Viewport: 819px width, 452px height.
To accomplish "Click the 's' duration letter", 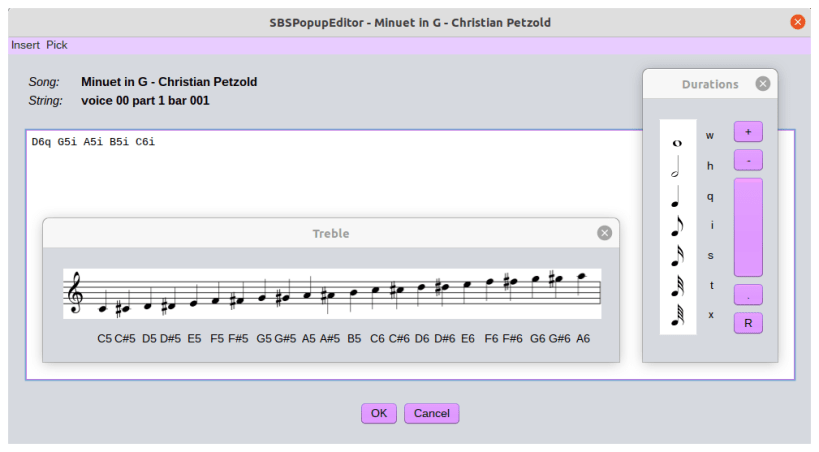I will pos(710,256).
